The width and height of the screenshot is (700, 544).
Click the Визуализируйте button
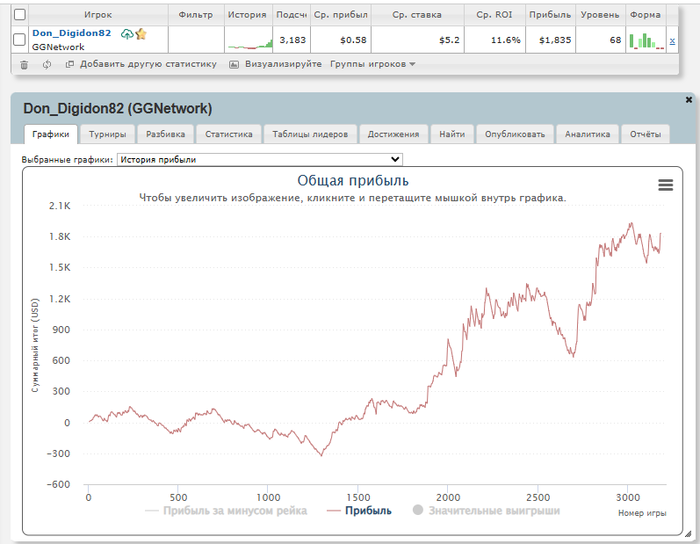pyautogui.click(x=283, y=64)
